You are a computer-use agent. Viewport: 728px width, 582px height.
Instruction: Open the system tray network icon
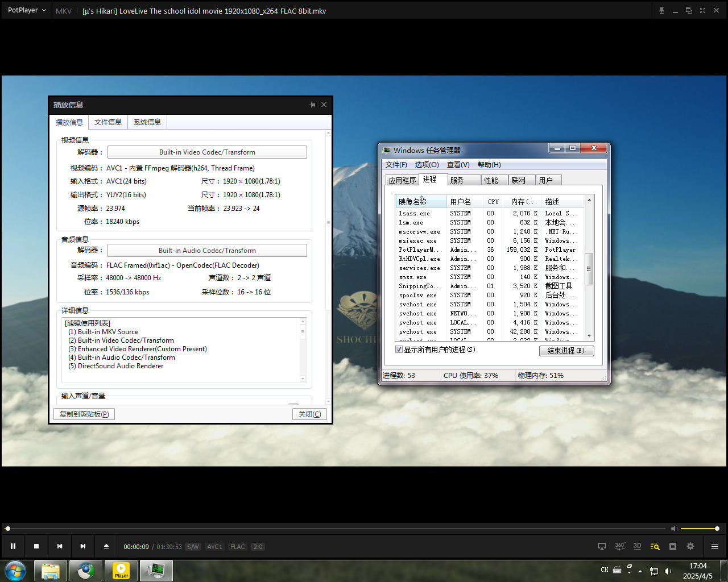point(654,571)
